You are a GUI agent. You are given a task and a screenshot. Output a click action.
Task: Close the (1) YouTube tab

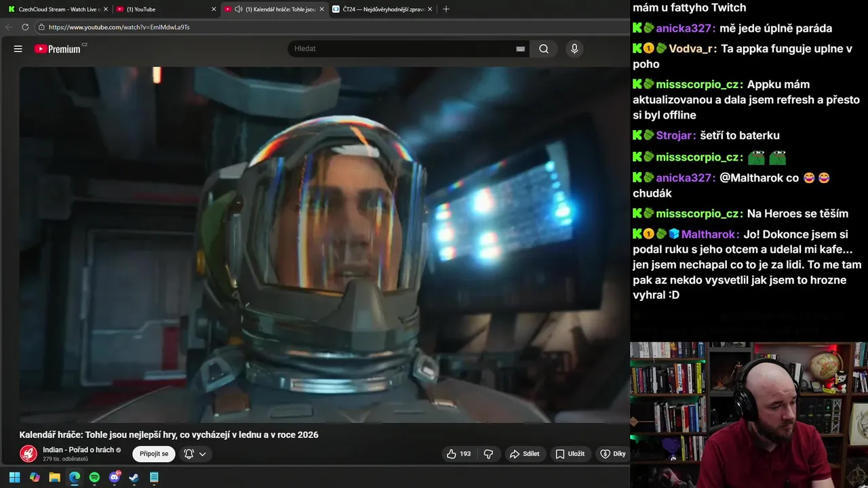pos(214,9)
